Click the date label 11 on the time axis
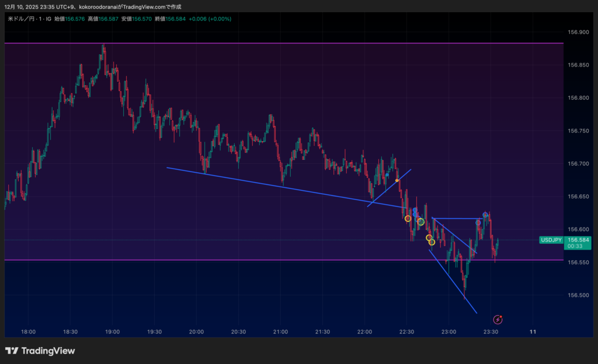The image size is (598, 364). point(533,331)
